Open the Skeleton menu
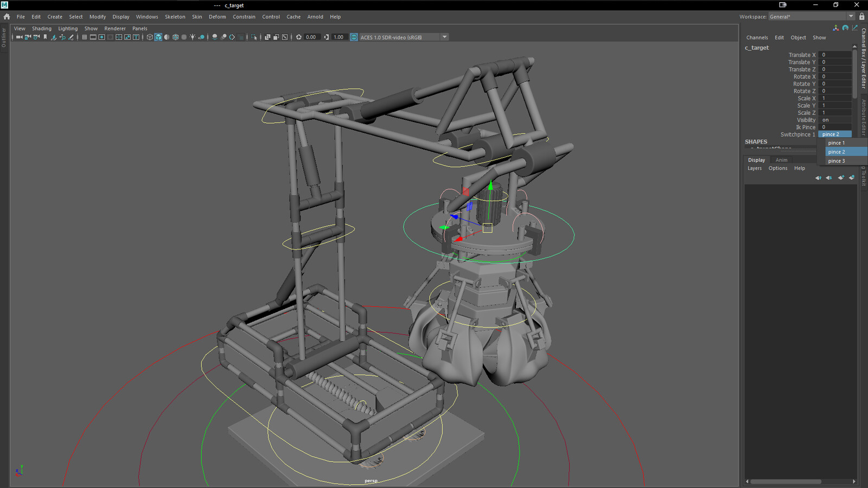 (175, 17)
